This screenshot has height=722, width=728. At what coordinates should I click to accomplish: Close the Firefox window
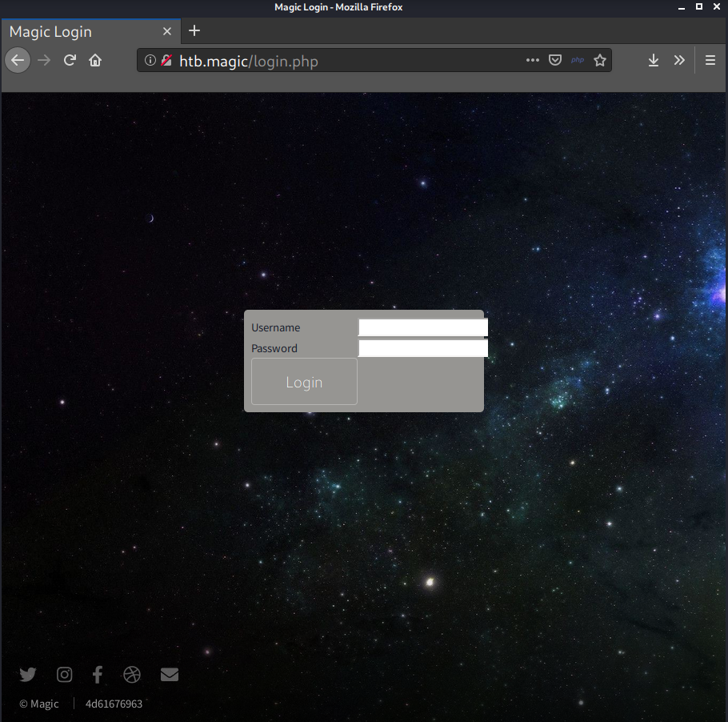point(717,6)
